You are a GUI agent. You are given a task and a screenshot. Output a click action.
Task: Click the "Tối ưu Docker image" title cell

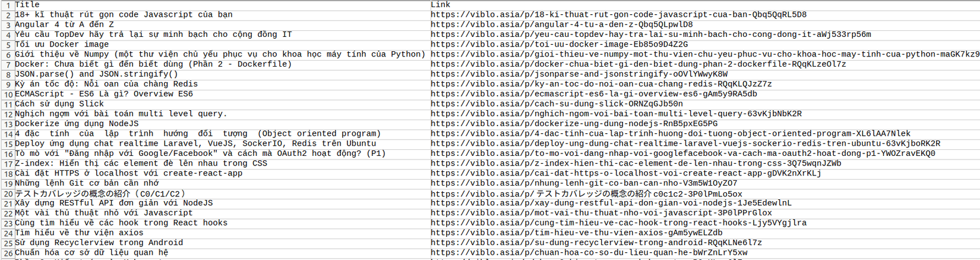(x=62, y=45)
